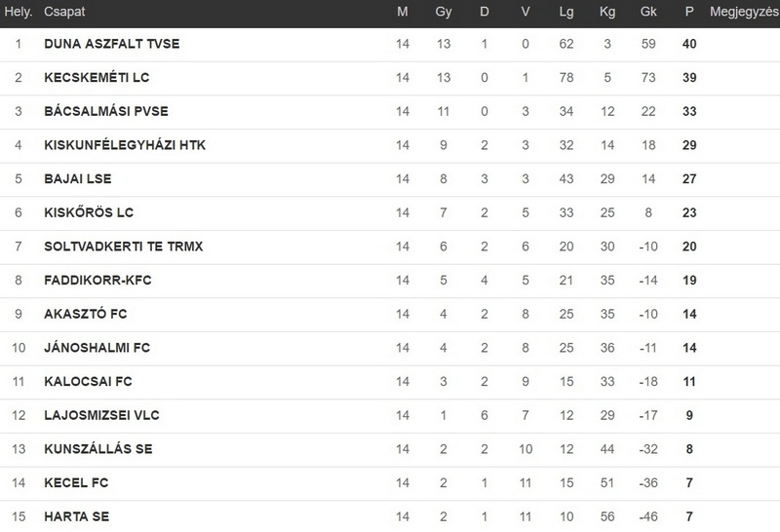Open the KECSKEMÉTI LC team entry
Image resolution: width=780 pixels, height=532 pixels.
pos(97,78)
